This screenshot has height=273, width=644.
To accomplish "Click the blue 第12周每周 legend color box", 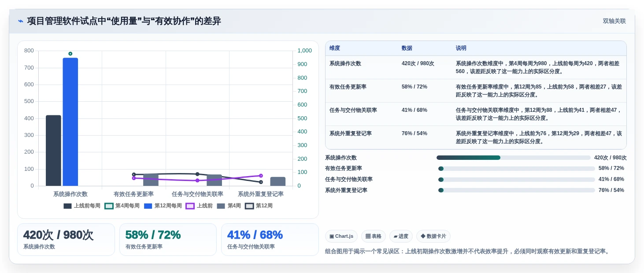I will (148, 206).
